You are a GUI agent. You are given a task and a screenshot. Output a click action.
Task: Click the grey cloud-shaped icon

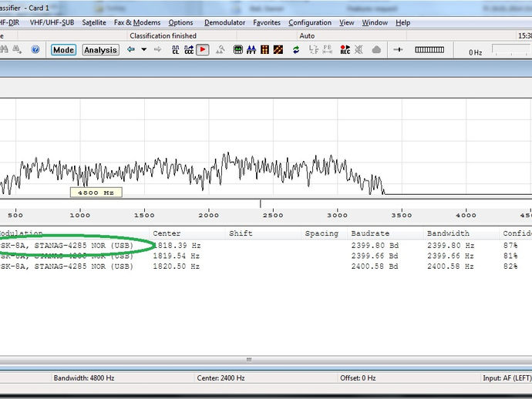click(376, 50)
